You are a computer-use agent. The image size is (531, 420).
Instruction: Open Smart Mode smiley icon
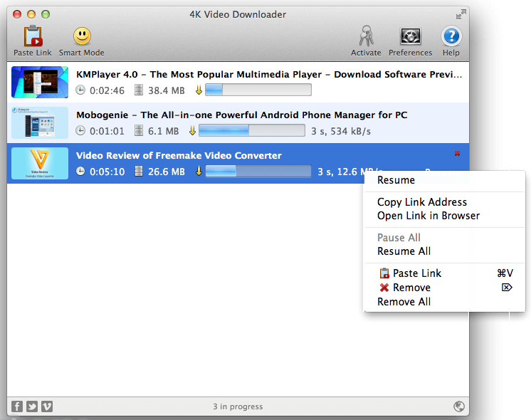pyautogui.click(x=82, y=37)
